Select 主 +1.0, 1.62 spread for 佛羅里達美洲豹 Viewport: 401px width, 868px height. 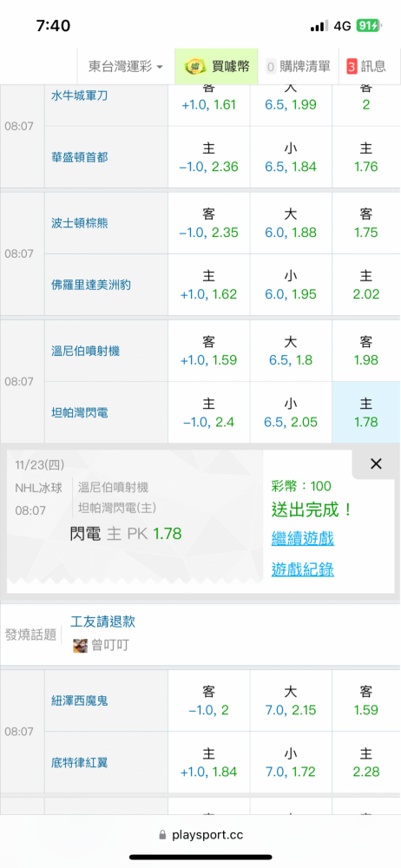(x=209, y=285)
